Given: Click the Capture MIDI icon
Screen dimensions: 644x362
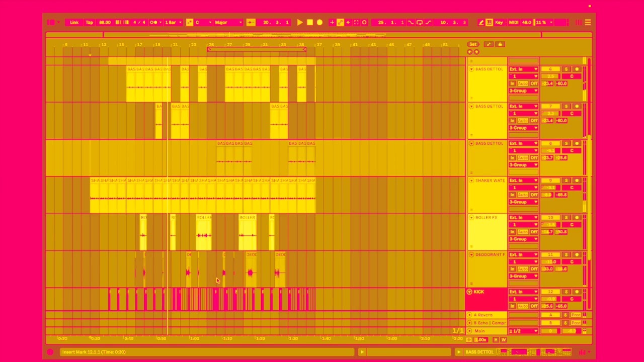Looking at the screenshot, I should 356,22.
